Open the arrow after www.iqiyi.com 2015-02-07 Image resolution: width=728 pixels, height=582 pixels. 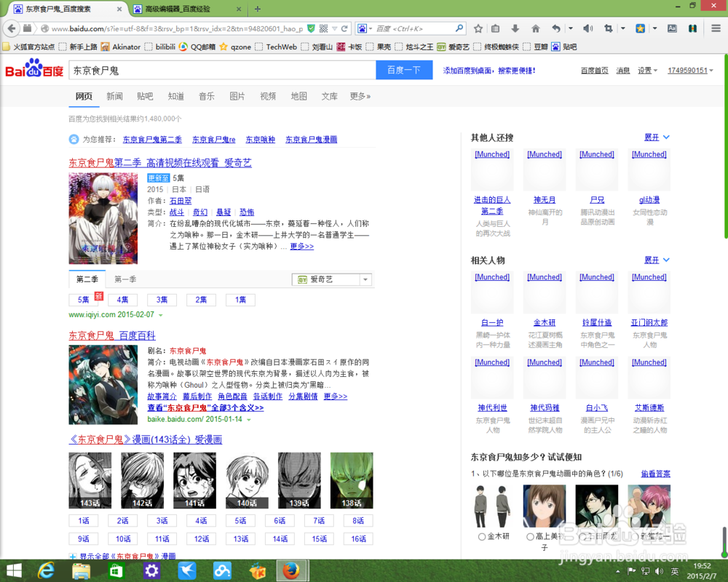pyautogui.click(x=161, y=315)
